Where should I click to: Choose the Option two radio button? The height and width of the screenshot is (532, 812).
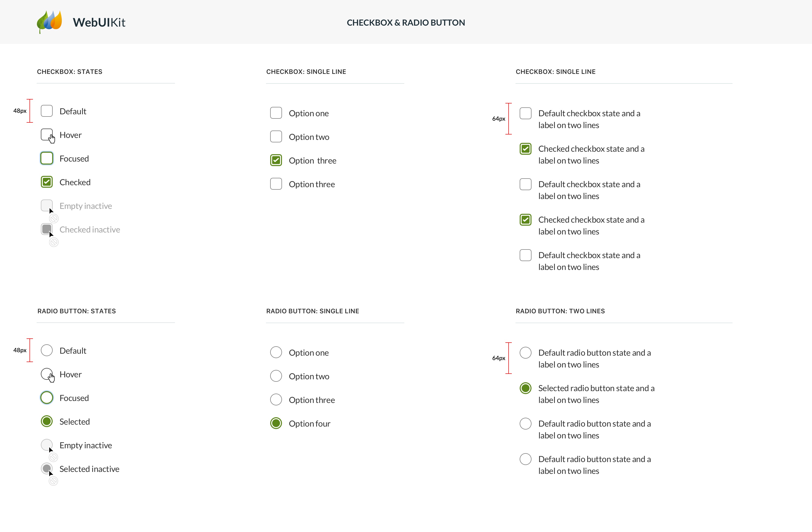click(276, 376)
